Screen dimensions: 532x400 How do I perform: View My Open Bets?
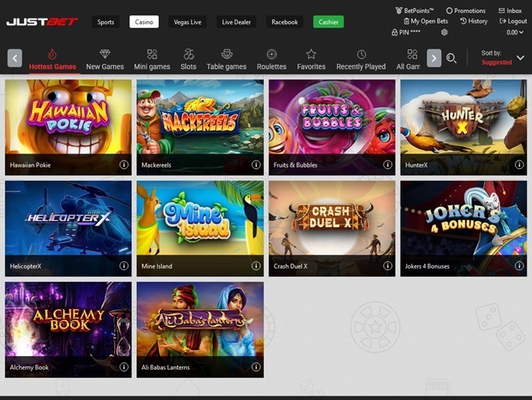click(426, 21)
